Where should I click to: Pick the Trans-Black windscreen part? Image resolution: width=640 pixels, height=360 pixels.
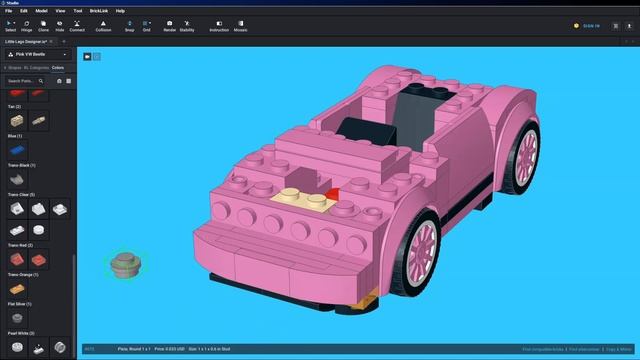(17, 179)
